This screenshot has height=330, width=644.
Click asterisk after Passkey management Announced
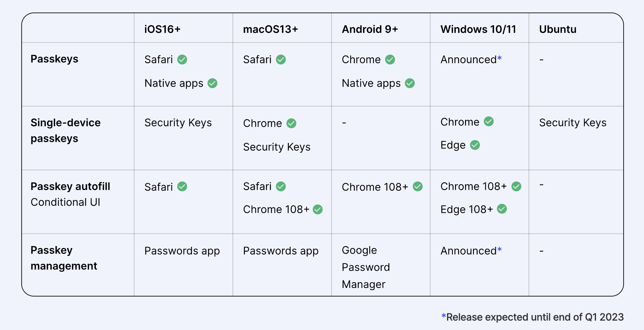pos(500,250)
